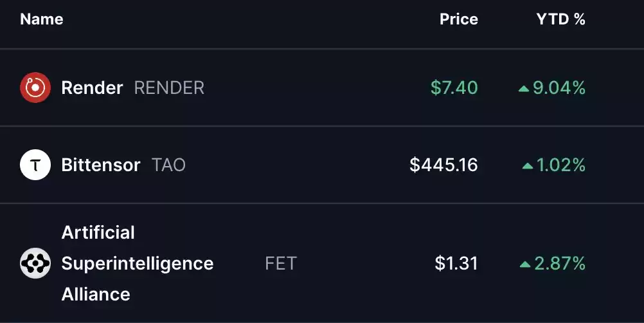Viewport: 644px width, 323px height.
Task: Click the green arrow beside 9.04%
Action: [524, 88]
